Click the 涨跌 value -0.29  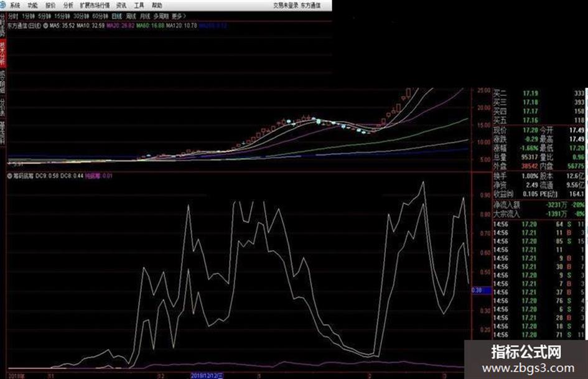[x=530, y=139]
